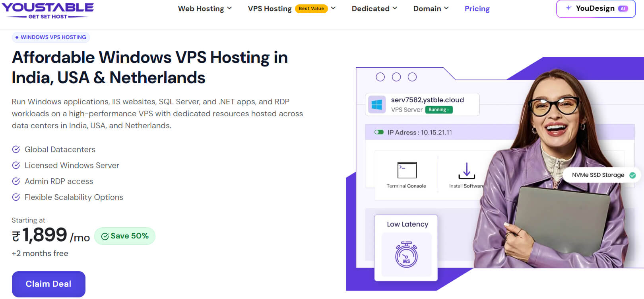
Task: Click the AI badge on YouDesign
Action: (x=623, y=8)
